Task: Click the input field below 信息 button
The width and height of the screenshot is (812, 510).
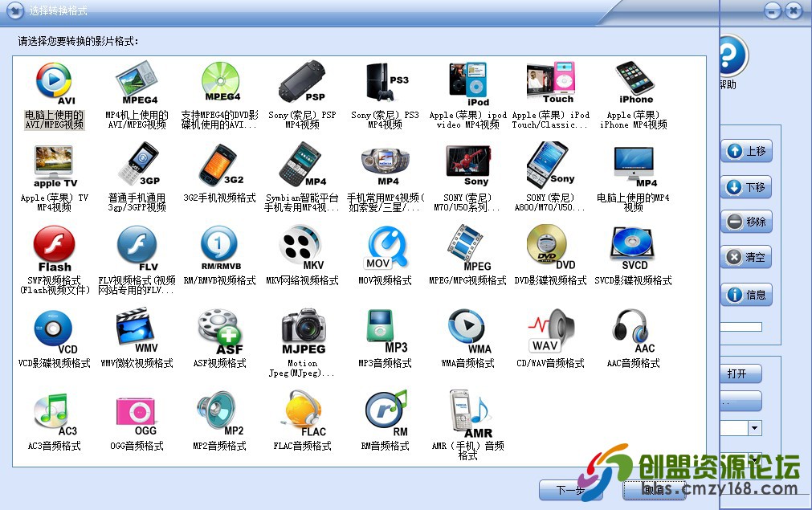Action: (741, 327)
